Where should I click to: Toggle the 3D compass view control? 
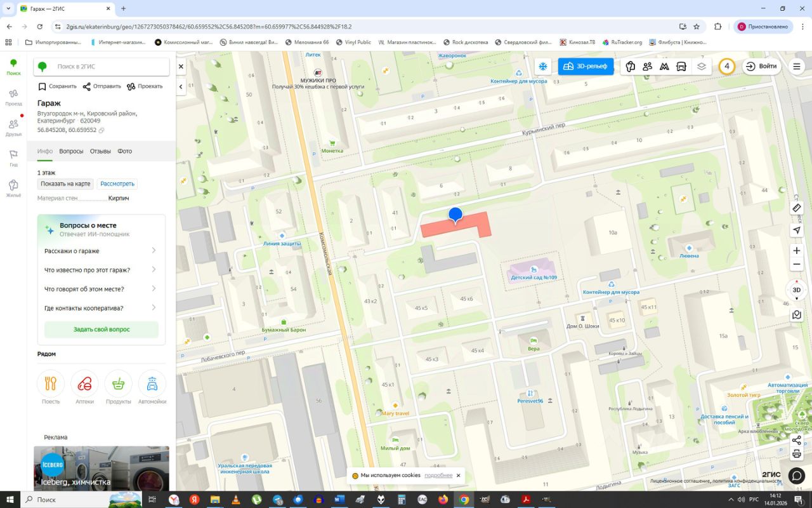pyautogui.click(x=797, y=290)
